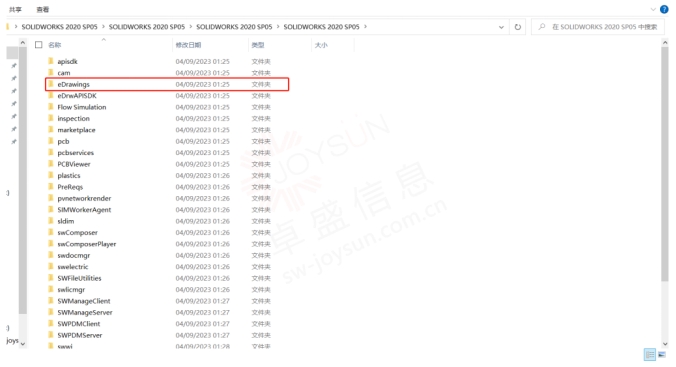Expand the chevron after the last breadcrumb

pyautogui.click(x=366, y=27)
